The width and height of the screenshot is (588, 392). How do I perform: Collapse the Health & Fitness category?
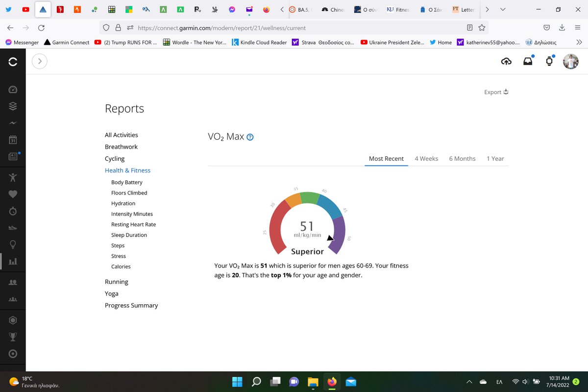click(x=127, y=171)
